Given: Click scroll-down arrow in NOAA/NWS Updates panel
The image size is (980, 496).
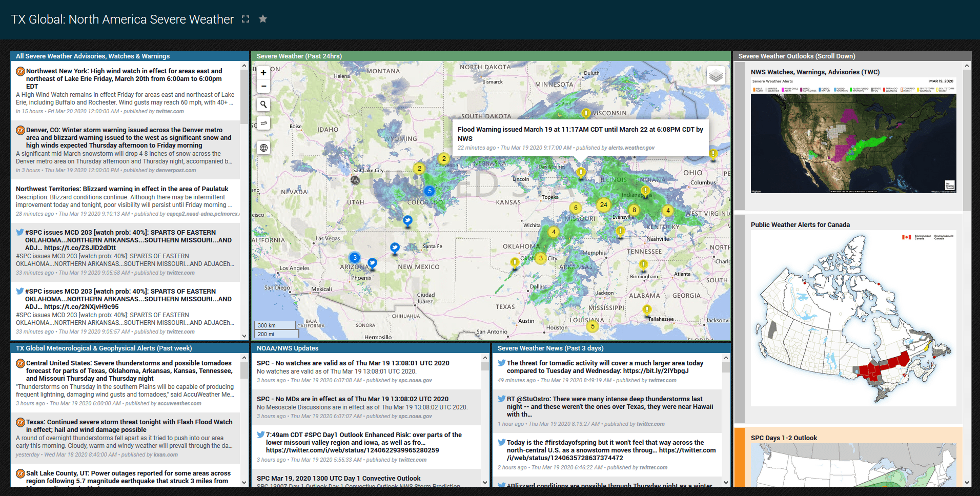Looking at the screenshot, I should pos(485,482).
